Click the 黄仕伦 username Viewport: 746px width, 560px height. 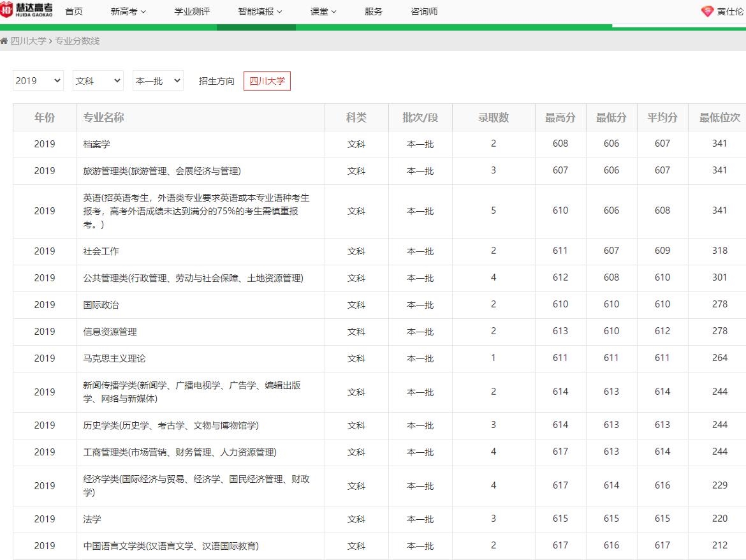[x=730, y=11]
